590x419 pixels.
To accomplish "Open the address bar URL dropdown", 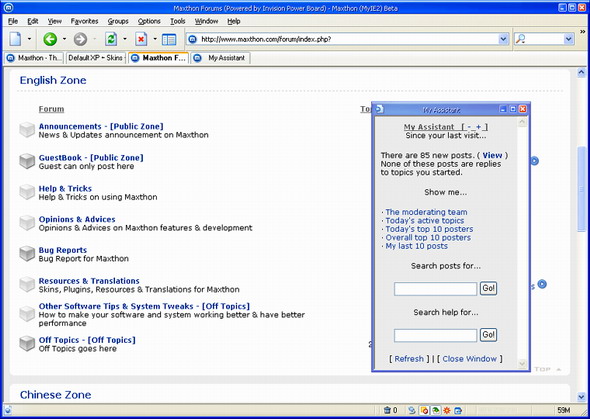I will 503,39.
